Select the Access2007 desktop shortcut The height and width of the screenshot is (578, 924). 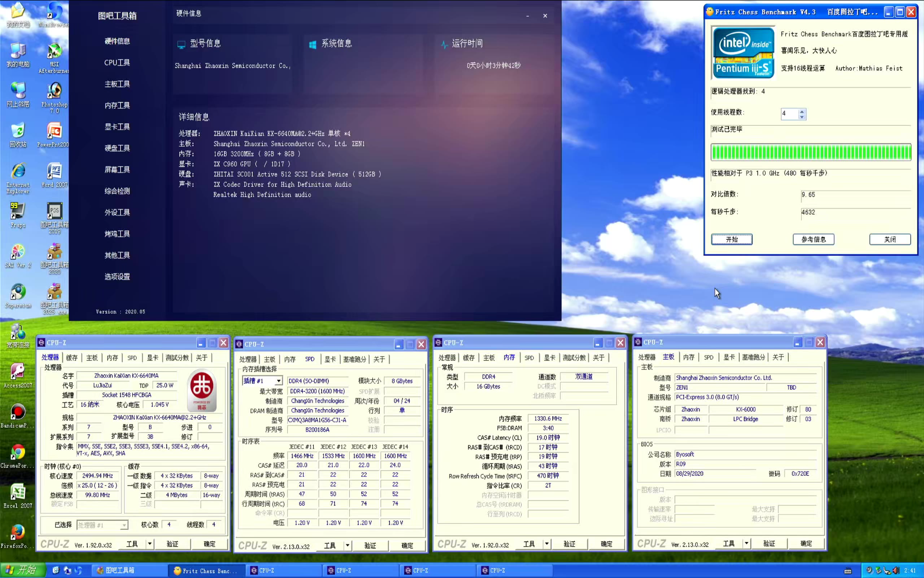[18, 376]
